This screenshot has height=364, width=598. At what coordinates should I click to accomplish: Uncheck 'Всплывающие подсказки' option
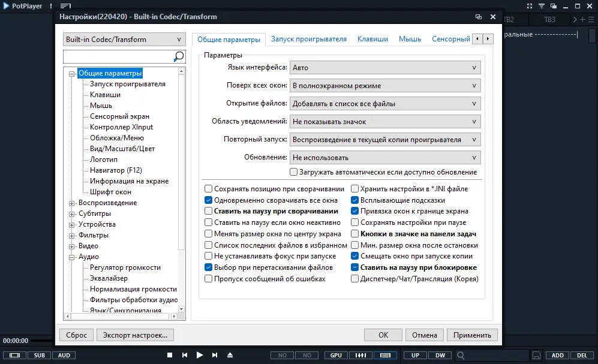(x=355, y=200)
